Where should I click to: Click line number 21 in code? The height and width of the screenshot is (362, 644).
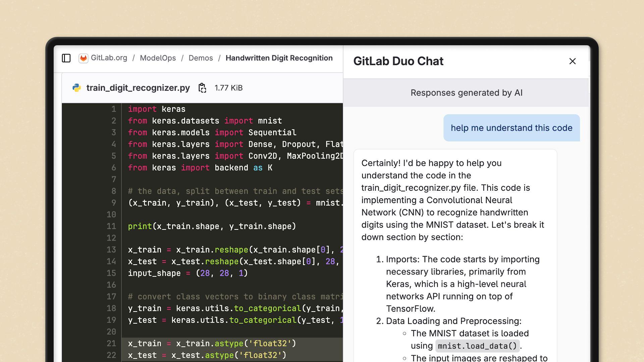coord(111,344)
